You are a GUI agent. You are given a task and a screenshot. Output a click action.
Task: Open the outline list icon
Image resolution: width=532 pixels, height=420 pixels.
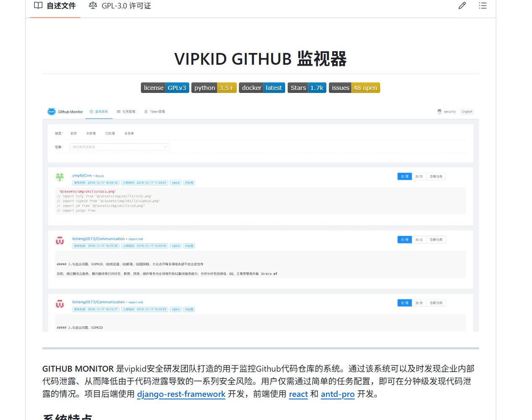pyautogui.click(x=483, y=5)
